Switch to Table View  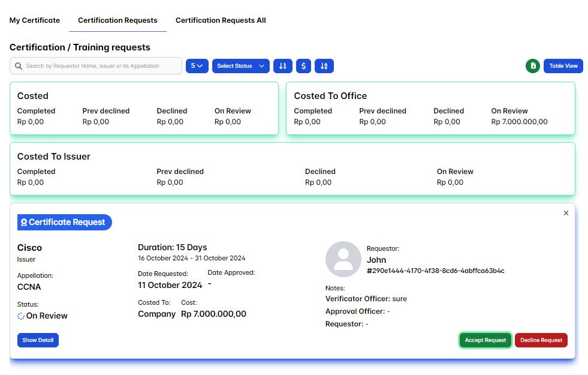click(563, 66)
